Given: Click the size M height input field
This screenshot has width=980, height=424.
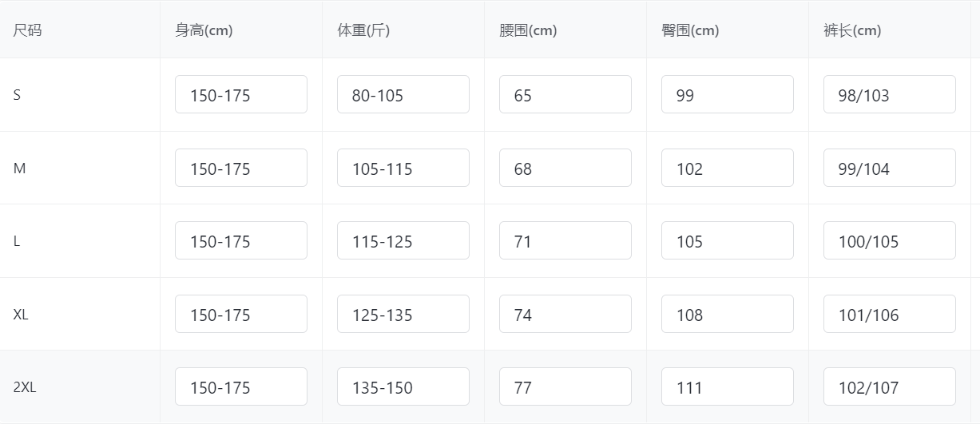Looking at the screenshot, I should pyautogui.click(x=240, y=168).
